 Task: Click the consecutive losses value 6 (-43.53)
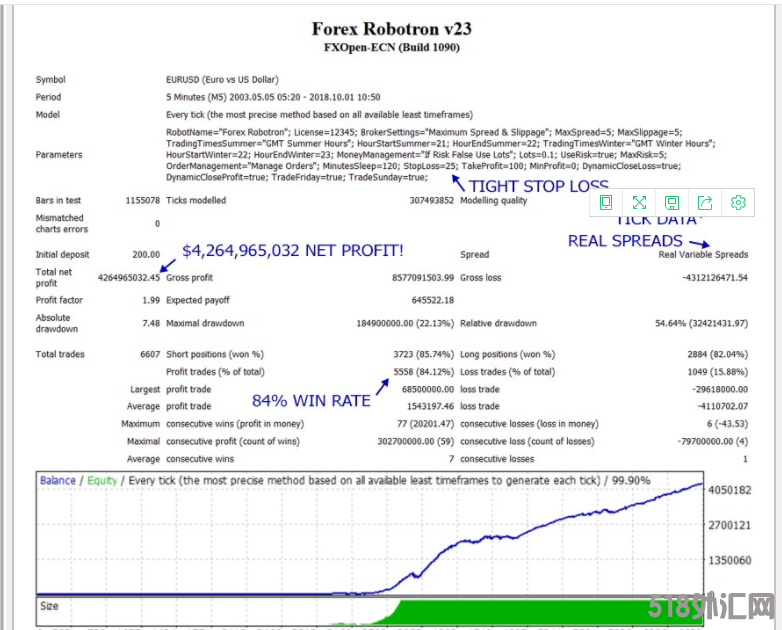point(727,424)
